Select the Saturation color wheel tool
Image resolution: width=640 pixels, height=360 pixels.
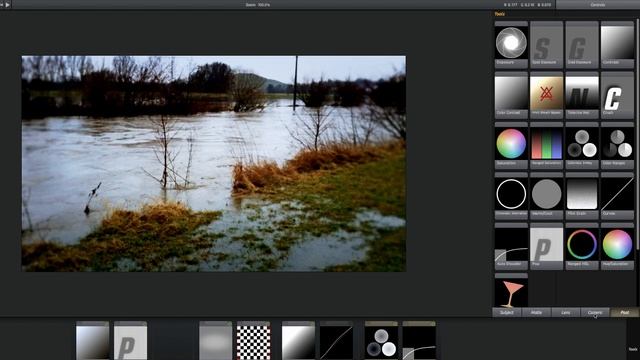tap(511, 146)
